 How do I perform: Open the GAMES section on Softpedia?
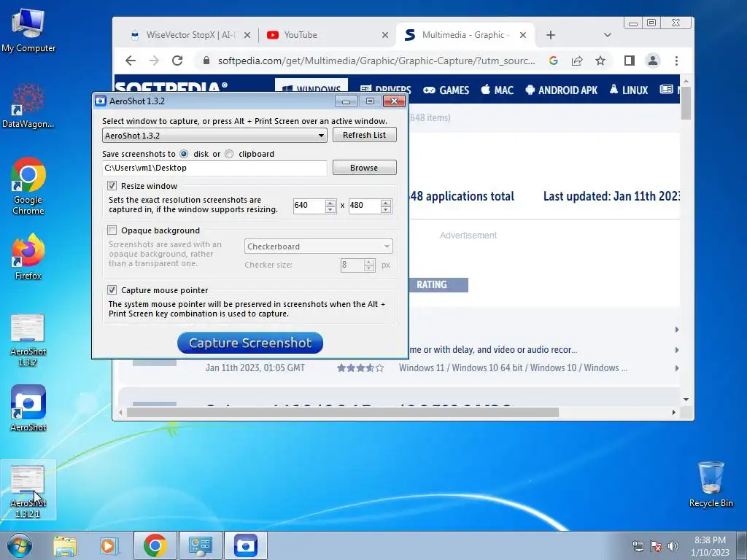coord(446,90)
